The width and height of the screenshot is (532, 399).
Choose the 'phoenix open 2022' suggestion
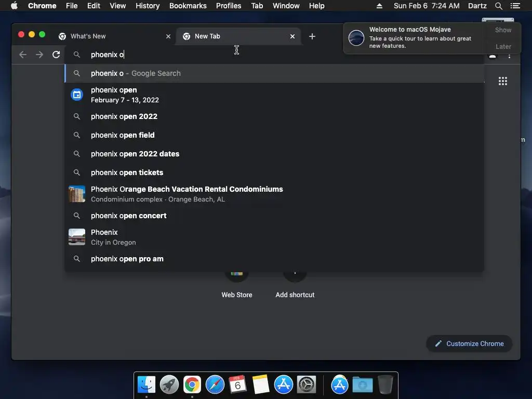point(274,116)
